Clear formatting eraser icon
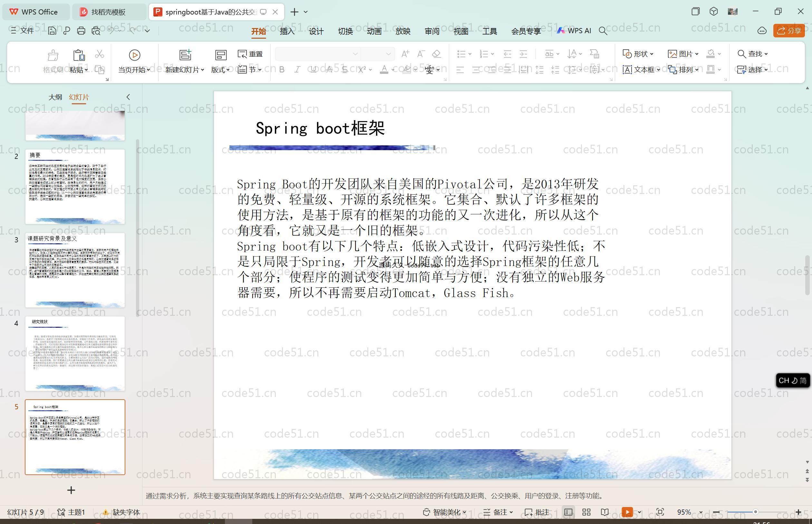Image resolution: width=812 pixels, height=524 pixels. (x=436, y=54)
